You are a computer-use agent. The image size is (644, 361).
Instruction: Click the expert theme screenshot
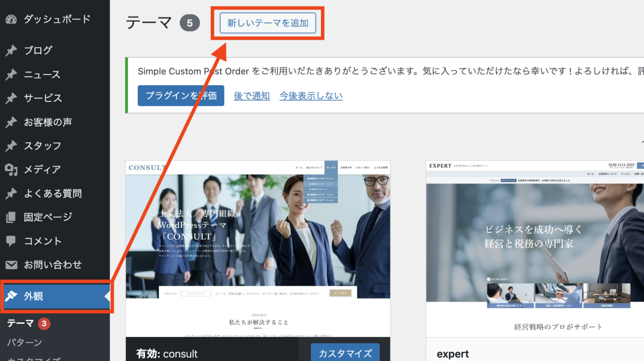coord(535,249)
